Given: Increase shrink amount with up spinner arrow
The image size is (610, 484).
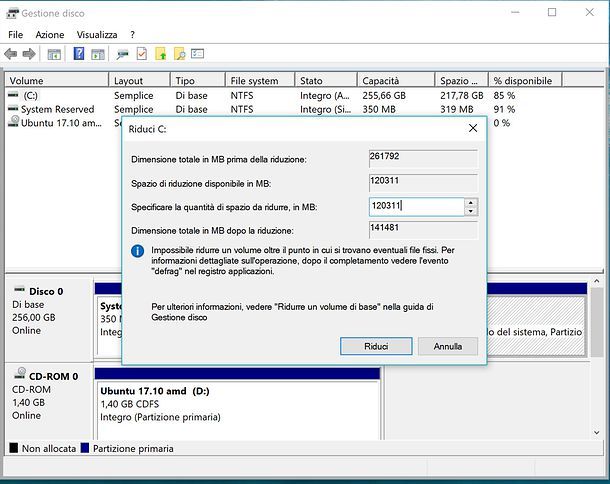Looking at the screenshot, I should pos(471,202).
